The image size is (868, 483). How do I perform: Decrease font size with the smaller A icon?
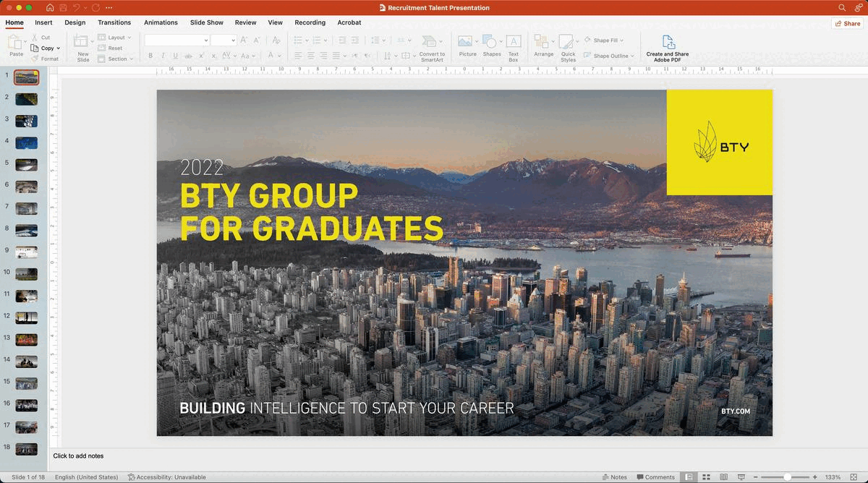point(257,40)
